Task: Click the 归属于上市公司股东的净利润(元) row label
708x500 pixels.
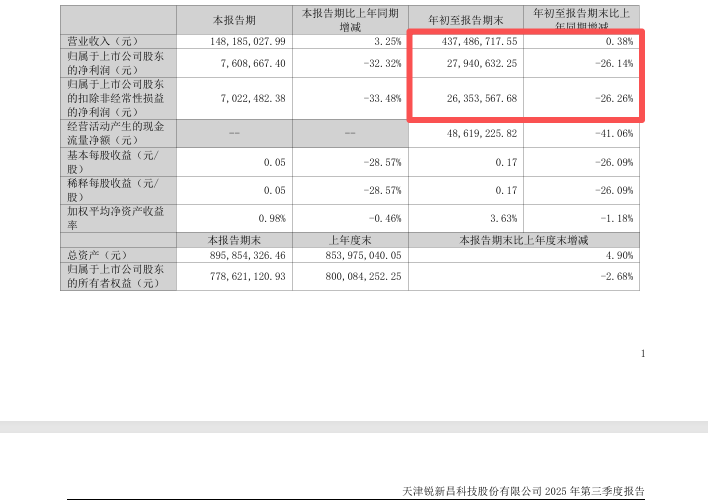Action: (116, 63)
